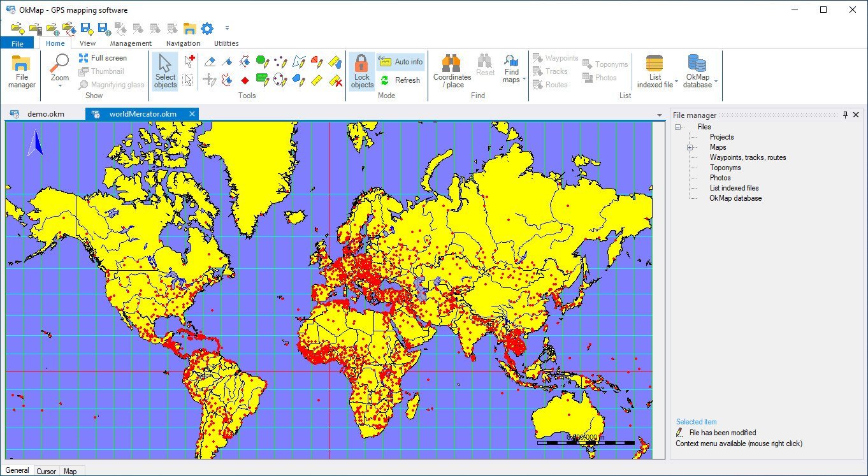This screenshot has width=868, height=476.
Task: Toggle Lock objects mode
Action: pyautogui.click(x=361, y=72)
